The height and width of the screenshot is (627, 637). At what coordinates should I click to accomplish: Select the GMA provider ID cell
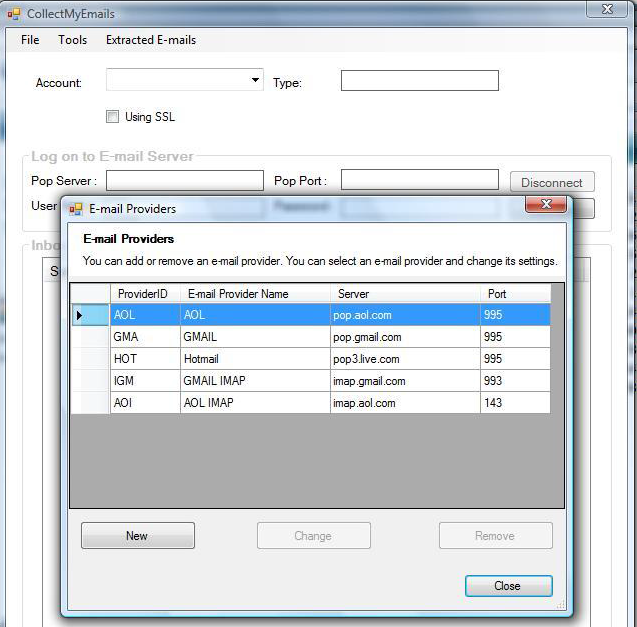pyautogui.click(x=145, y=337)
